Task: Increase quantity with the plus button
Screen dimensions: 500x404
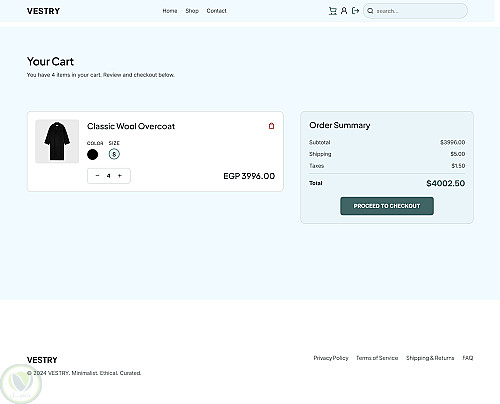Action: coord(120,175)
